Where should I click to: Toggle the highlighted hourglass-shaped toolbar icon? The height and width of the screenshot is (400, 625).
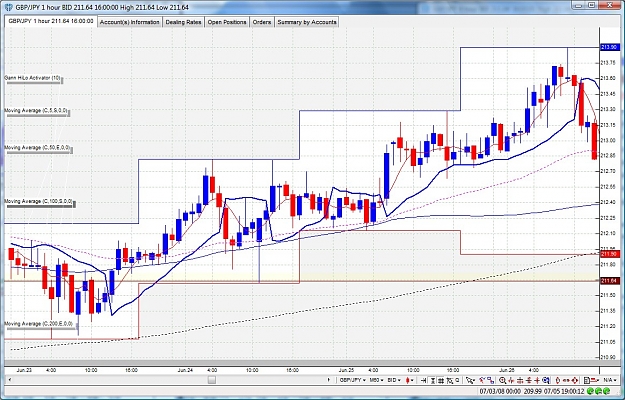432,380
